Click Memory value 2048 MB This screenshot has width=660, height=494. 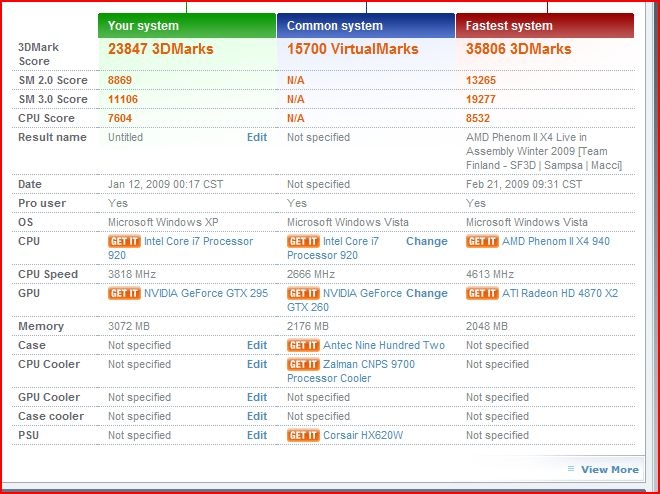point(487,326)
